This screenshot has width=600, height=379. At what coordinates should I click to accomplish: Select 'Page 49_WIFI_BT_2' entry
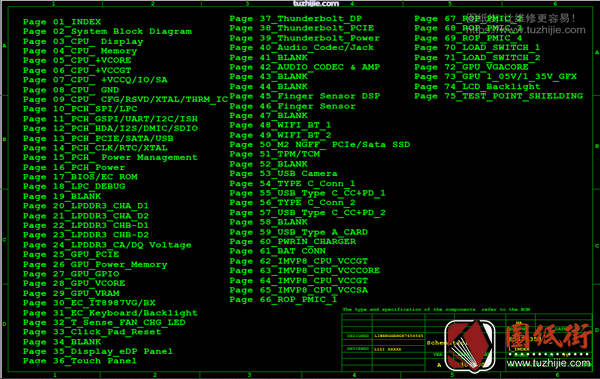[x=280, y=136]
